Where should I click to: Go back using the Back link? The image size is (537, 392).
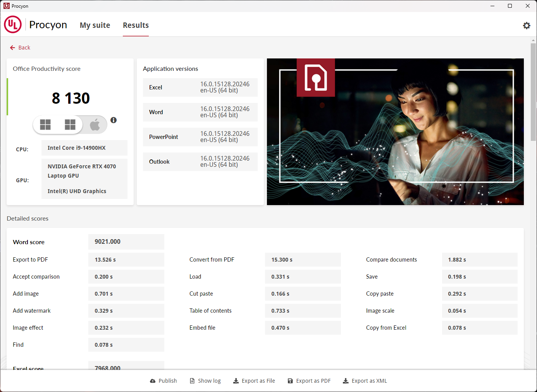(20, 48)
